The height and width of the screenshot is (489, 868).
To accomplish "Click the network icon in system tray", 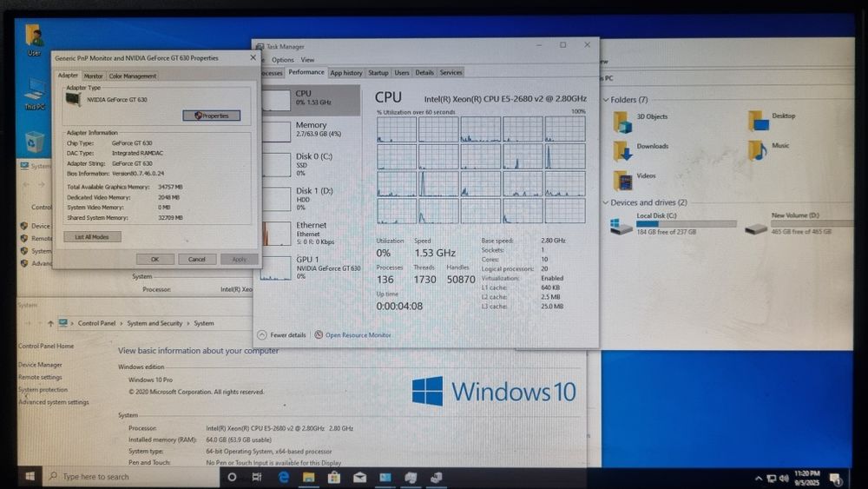I will [x=771, y=479].
